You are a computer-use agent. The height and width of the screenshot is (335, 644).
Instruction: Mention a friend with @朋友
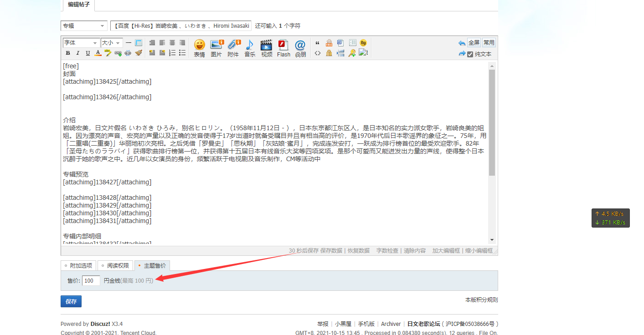pos(300,48)
